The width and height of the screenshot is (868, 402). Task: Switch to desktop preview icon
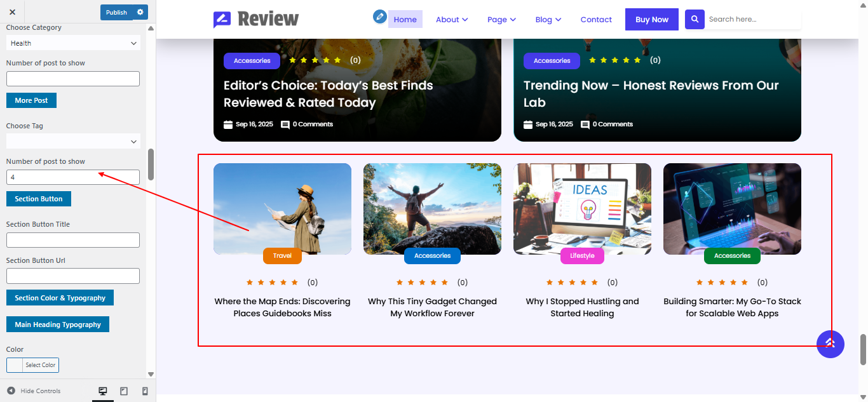[x=103, y=391]
